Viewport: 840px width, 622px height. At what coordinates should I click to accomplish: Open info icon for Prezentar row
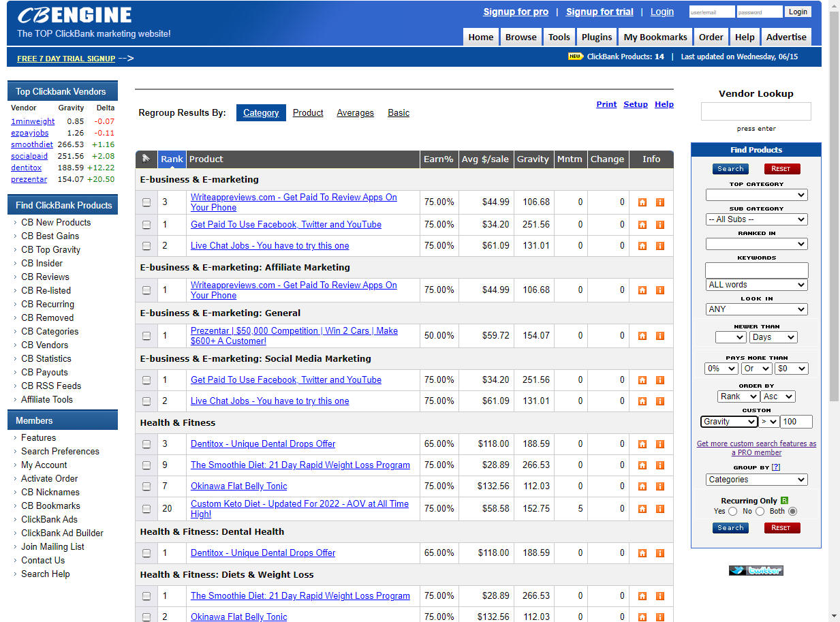(659, 336)
